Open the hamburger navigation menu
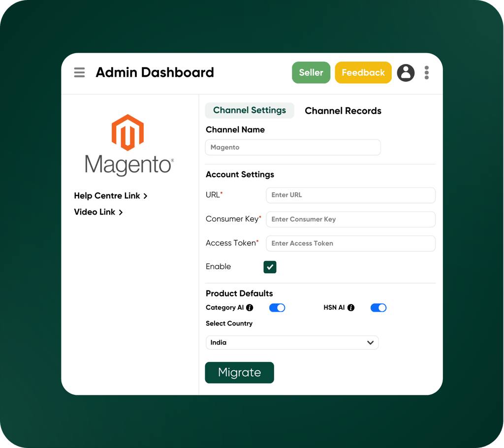 point(79,72)
